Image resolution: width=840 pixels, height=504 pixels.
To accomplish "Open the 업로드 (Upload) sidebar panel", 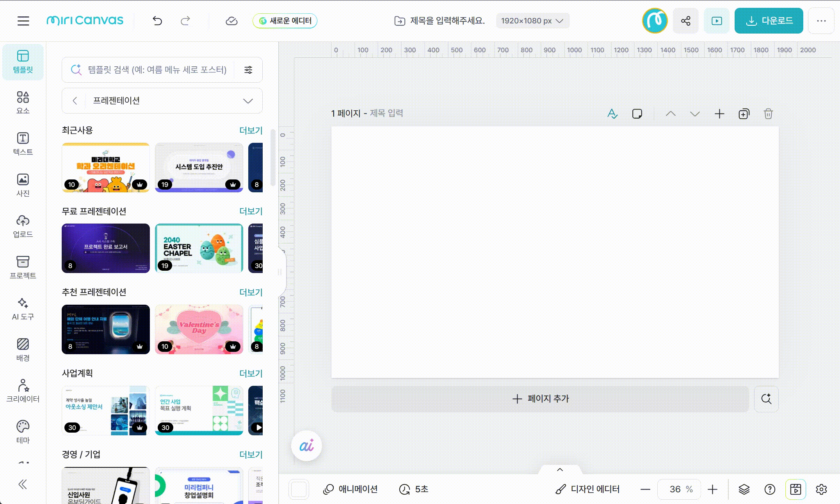I will click(x=23, y=226).
